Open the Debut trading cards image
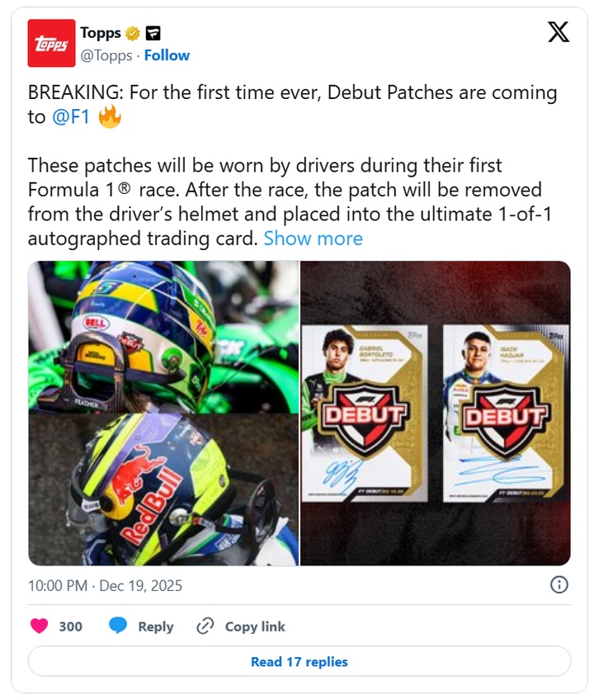 coord(436,413)
